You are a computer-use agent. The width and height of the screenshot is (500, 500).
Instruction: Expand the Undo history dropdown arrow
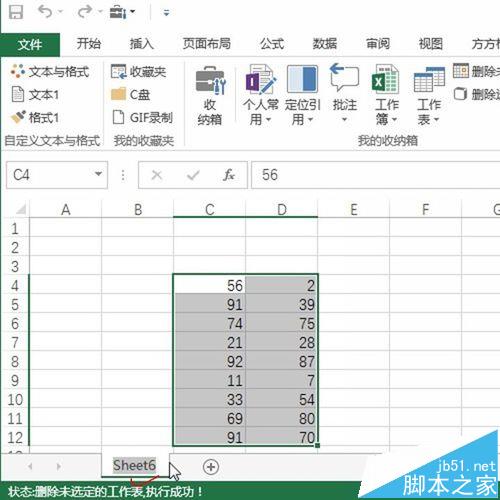(61, 12)
